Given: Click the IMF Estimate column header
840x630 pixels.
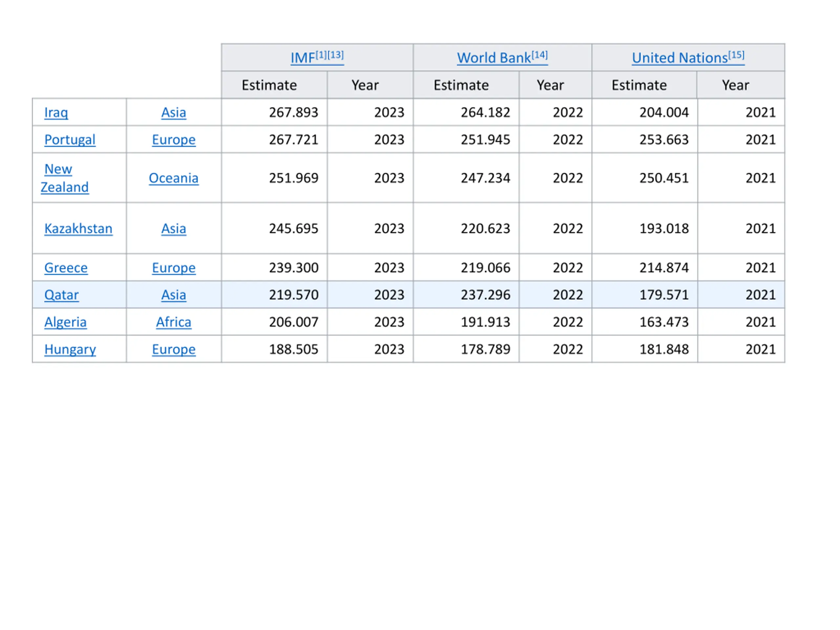Looking at the screenshot, I should pos(274,85).
